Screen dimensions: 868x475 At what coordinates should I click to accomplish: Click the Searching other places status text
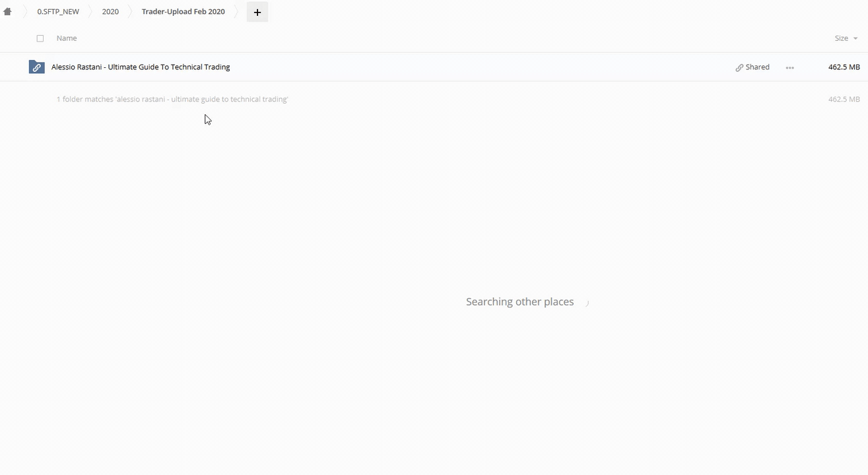click(x=519, y=302)
